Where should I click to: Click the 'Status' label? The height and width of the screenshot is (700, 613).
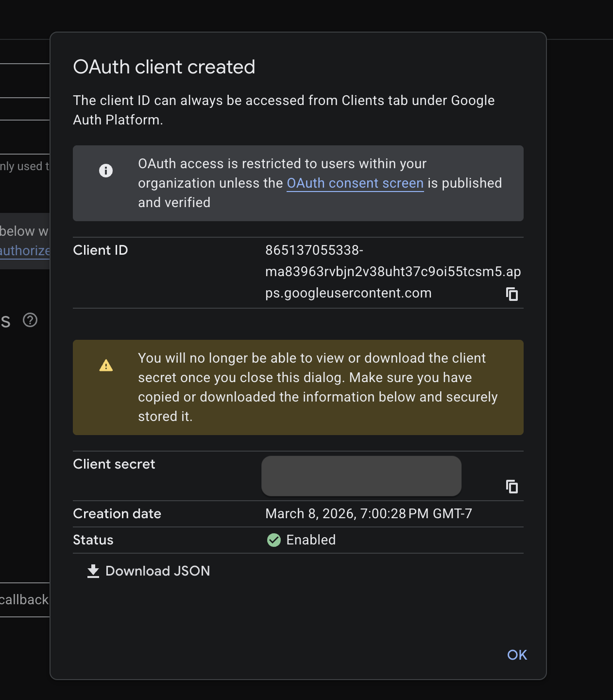[93, 540]
